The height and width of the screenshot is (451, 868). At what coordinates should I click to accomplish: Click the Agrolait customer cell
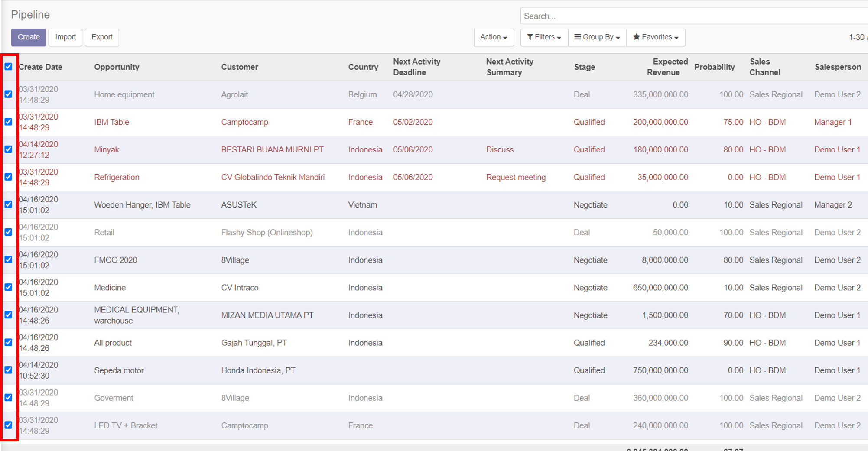[x=234, y=94]
